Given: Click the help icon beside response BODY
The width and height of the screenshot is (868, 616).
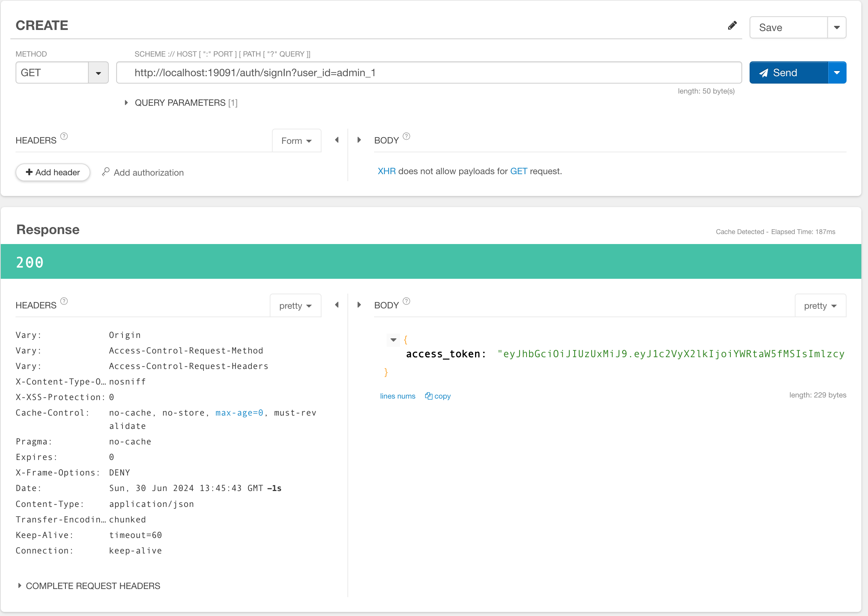Looking at the screenshot, I should click(x=407, y=301).
